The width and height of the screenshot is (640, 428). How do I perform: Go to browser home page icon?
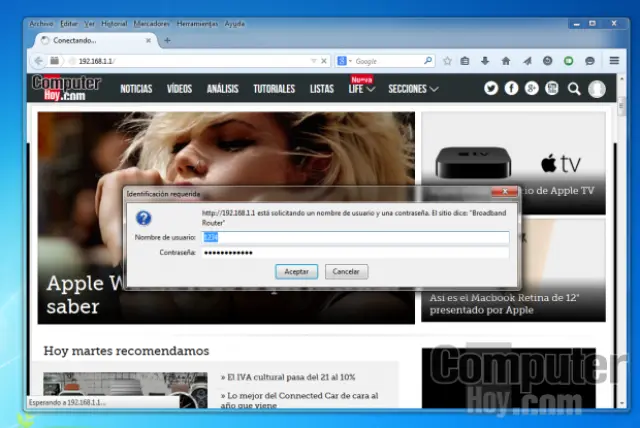(506, 61)
